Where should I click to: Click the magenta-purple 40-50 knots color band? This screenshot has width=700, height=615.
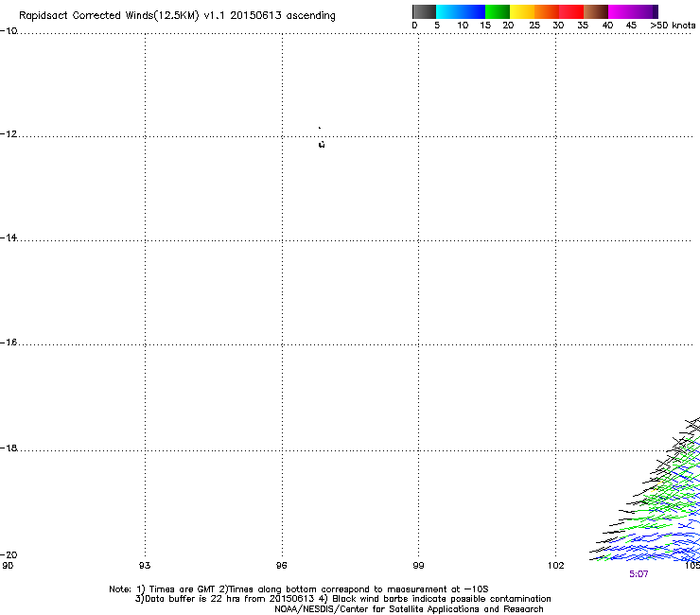(x=633, y=11)
